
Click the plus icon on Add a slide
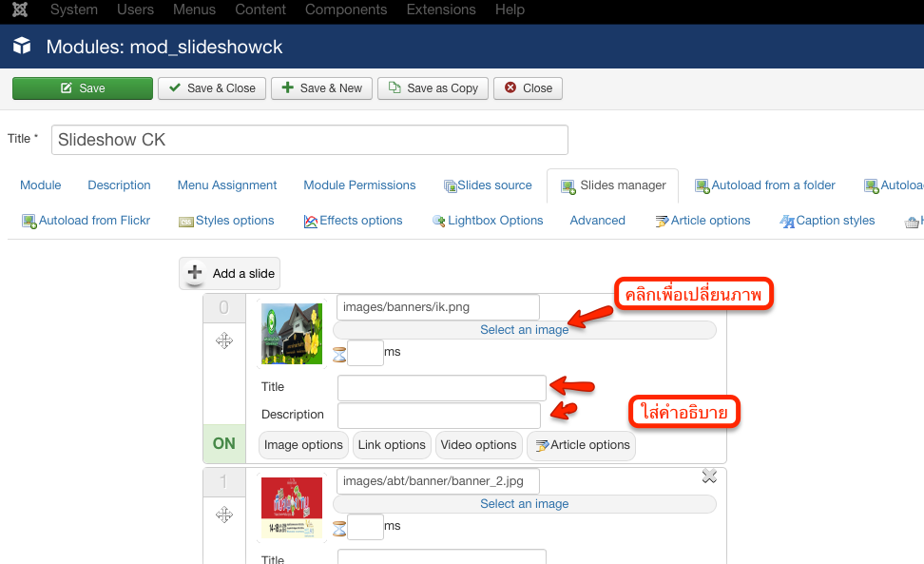pyautogui.click(x=196, y=273)
